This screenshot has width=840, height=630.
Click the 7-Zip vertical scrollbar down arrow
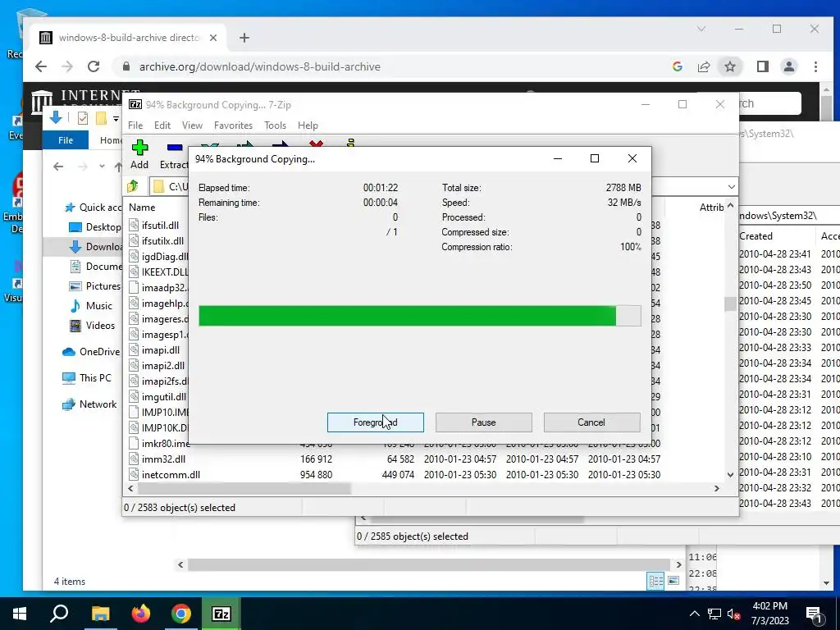click(x=730, y=475)
